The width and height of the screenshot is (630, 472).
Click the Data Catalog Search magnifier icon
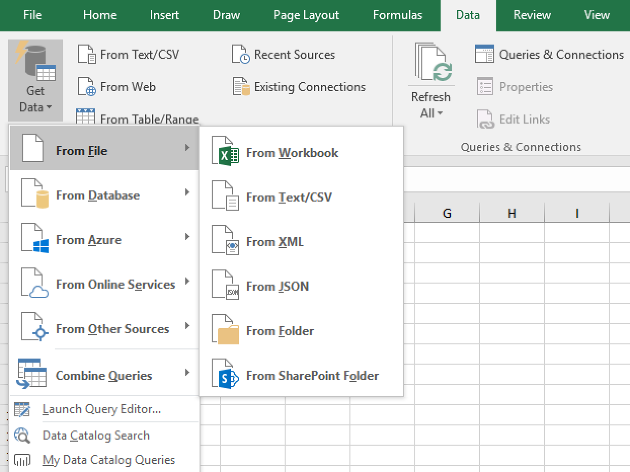pyautogui.click(x=22, y=435)
